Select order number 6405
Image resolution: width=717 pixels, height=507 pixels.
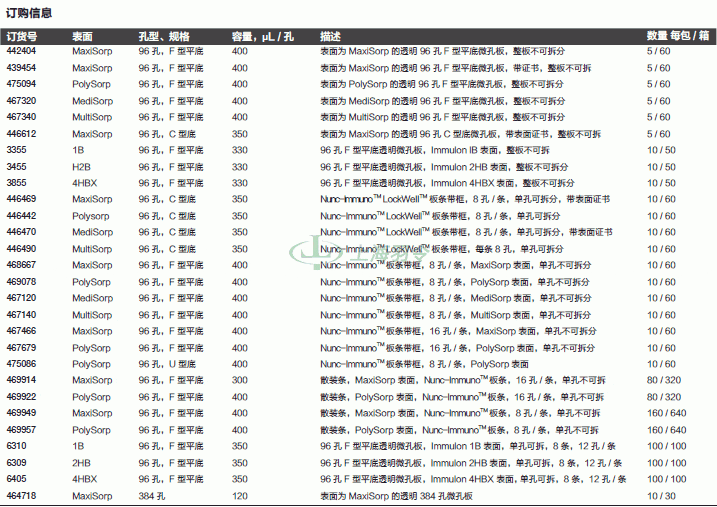tap(16, 479)
